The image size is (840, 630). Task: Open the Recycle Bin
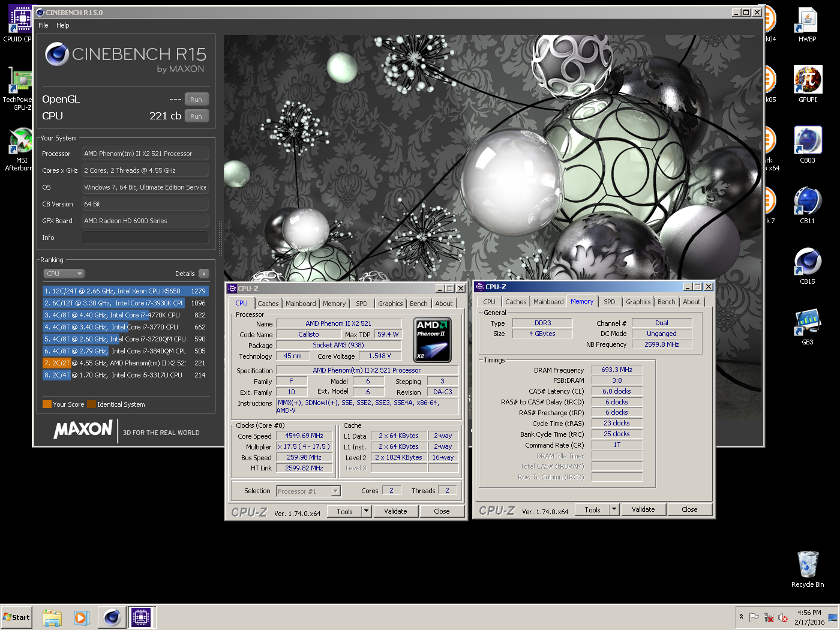tap(807, 569)
